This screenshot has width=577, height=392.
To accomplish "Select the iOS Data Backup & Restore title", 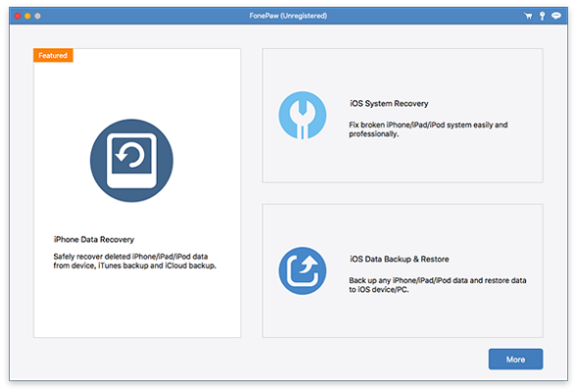I will click(400, 259).
